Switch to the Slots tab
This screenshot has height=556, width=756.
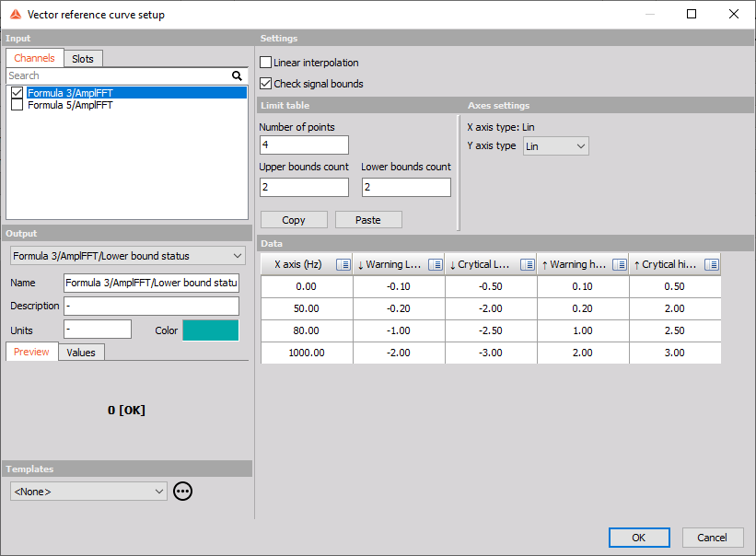pos(83,58)
